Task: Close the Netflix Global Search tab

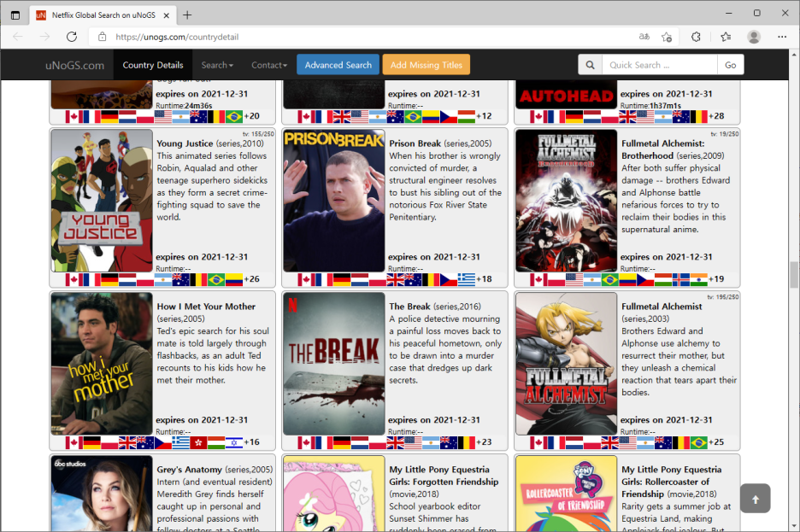Action: [x=167, y=15]
